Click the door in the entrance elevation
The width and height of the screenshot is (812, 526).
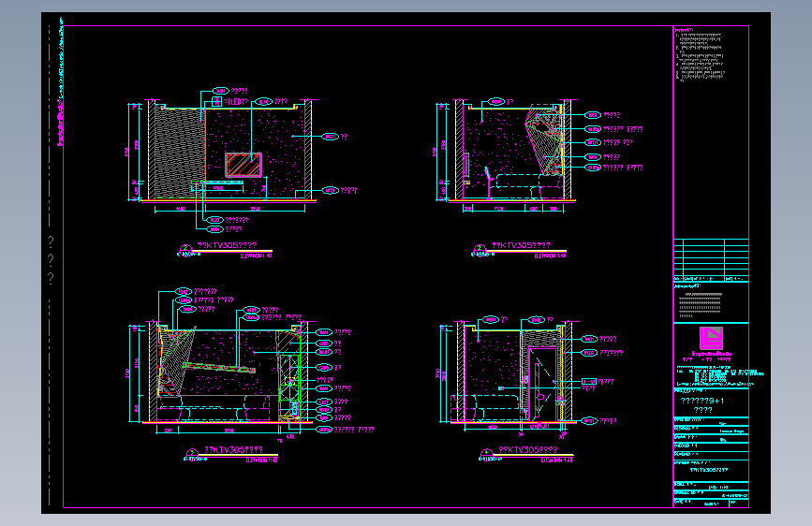542,384
